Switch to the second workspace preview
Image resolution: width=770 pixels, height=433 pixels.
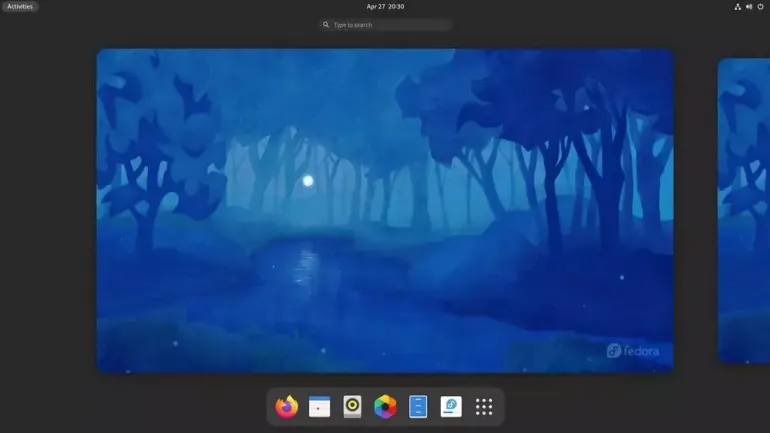[x=744, y=211]
